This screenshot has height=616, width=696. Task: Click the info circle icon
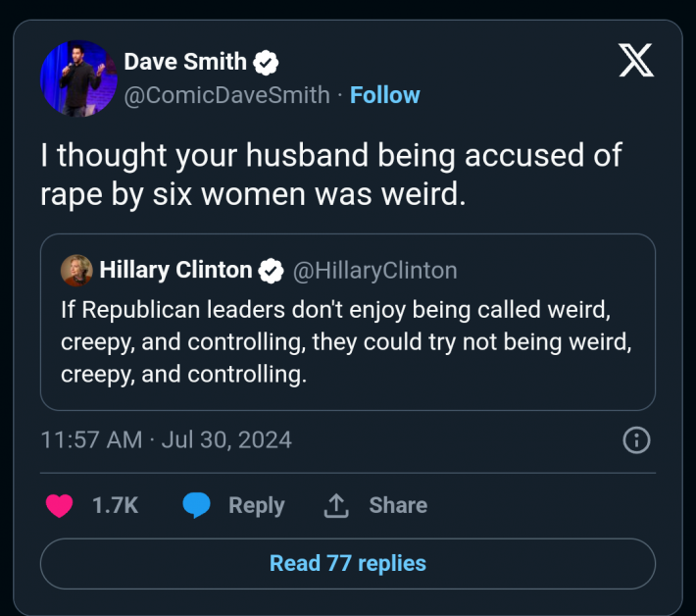pyautogui.click(x=637, y=440)
